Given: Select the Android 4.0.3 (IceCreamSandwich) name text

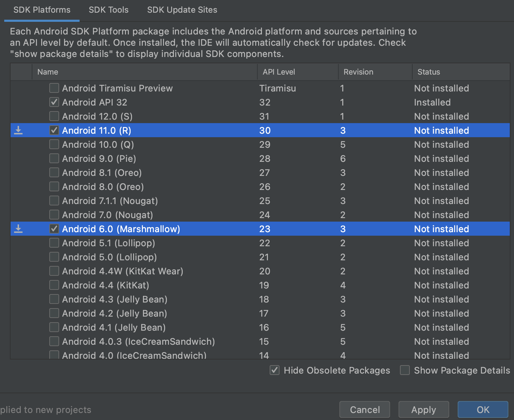Looking at the screenshot, I should [138, 342].
